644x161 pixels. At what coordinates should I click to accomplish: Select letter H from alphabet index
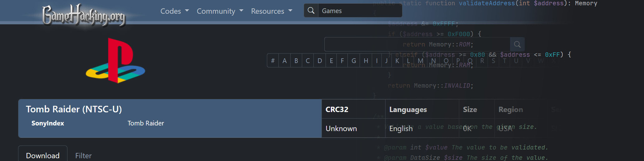pyautogui.click(x=366, y=61)
